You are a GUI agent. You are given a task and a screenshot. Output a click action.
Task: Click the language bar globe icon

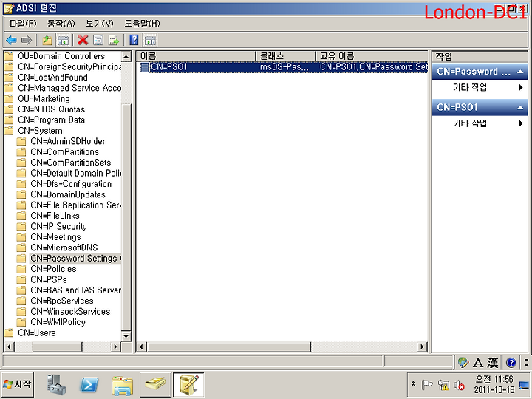463,362
